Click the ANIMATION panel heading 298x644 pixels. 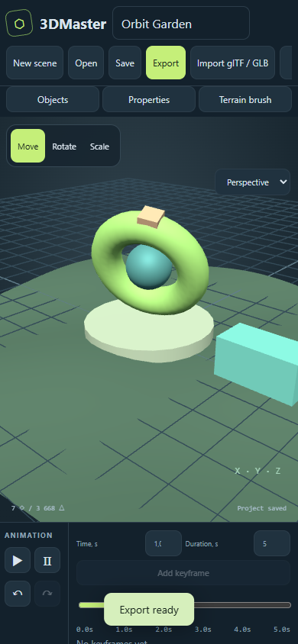point(29,535)
